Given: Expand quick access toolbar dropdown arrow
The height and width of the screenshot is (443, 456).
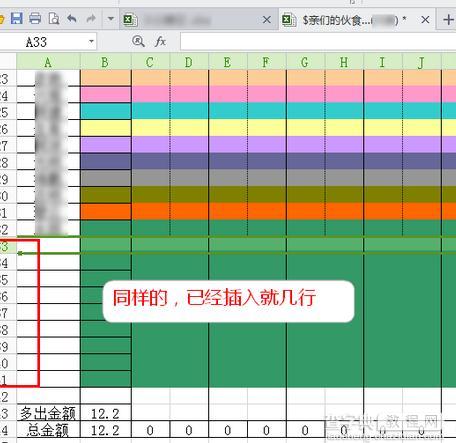Looking at the screenshot, I should [x=111, y=19].
